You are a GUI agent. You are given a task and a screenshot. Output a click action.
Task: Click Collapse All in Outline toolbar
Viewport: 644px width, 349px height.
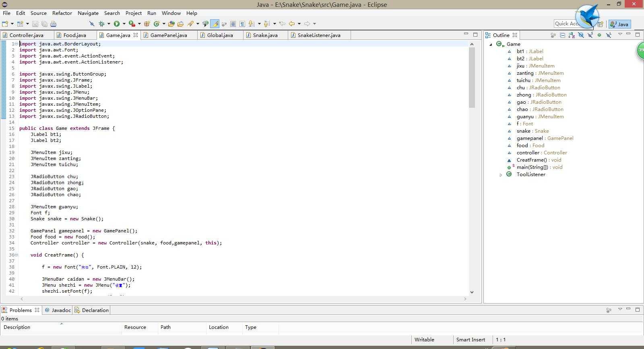coord(562,35)
